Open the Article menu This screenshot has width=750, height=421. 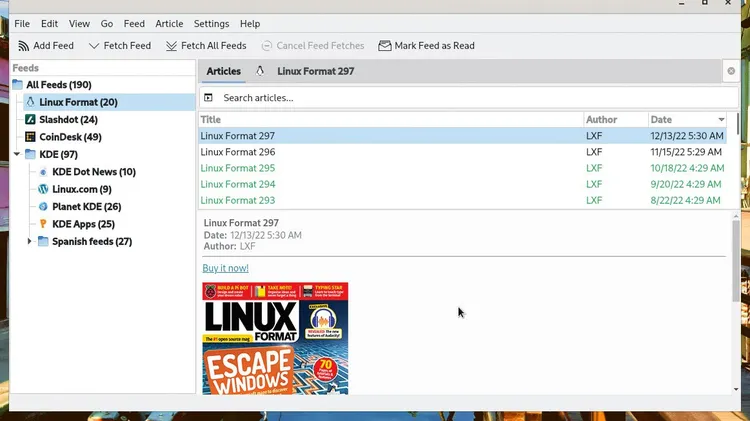coord(169,23)
